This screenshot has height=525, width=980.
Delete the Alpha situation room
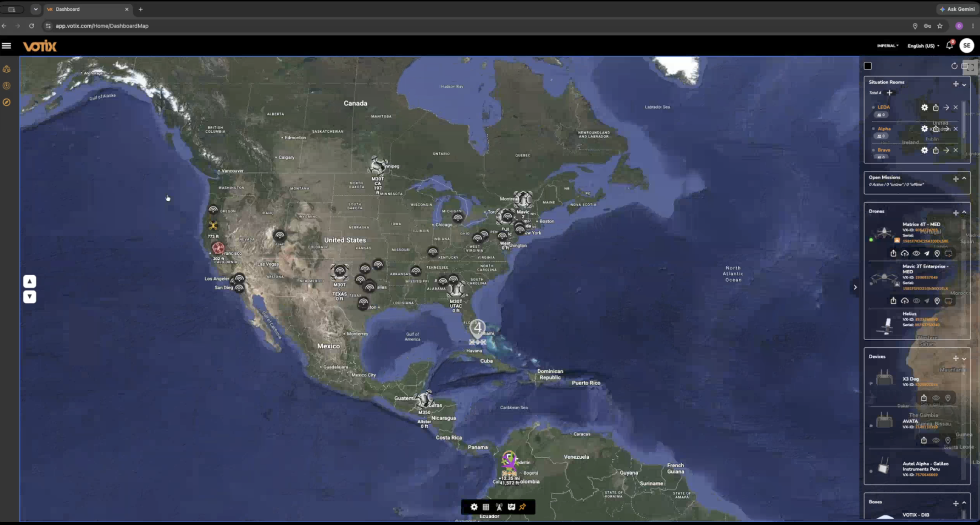(x=955, y=129)
